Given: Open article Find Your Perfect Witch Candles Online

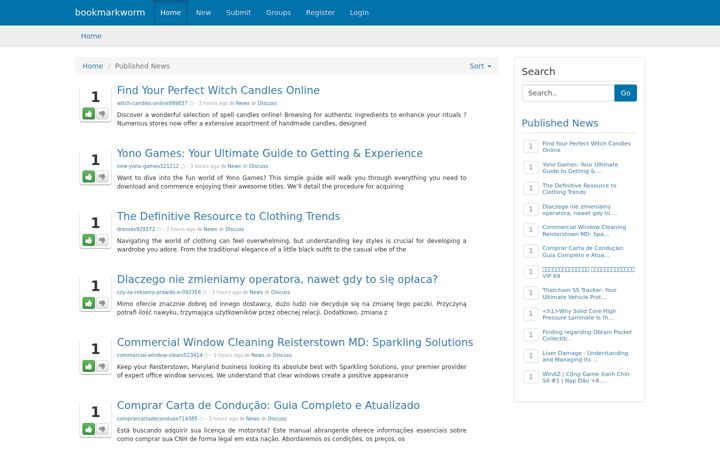Looking at the screenshot, I should point(218,90).
